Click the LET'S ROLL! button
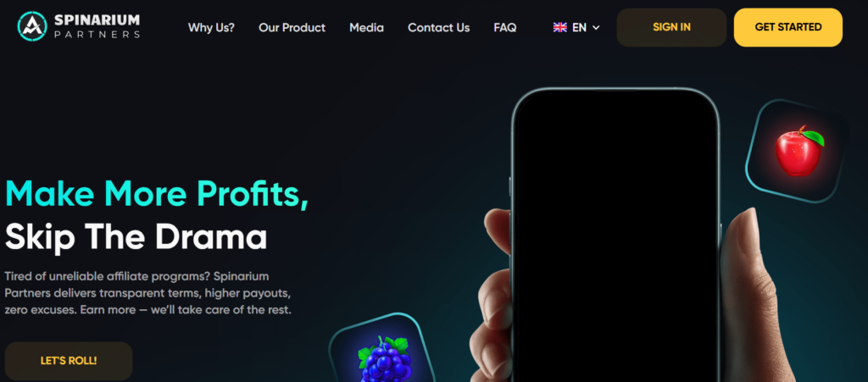 point(69,361)
